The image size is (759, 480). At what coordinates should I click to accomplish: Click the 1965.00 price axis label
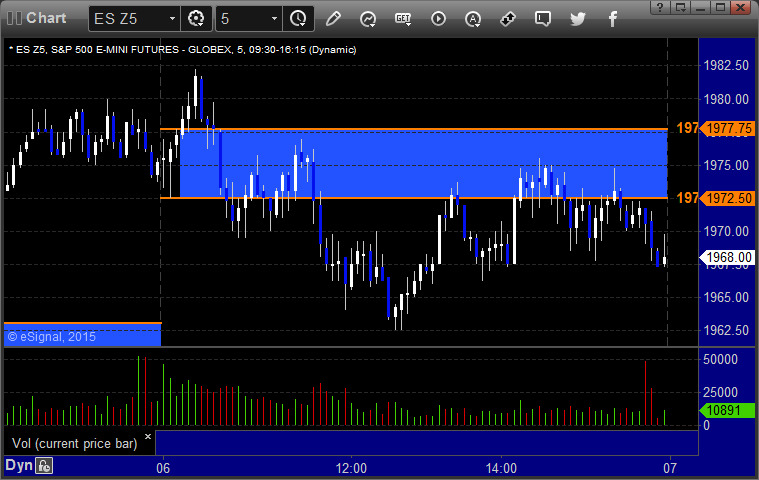coord(726,297)
